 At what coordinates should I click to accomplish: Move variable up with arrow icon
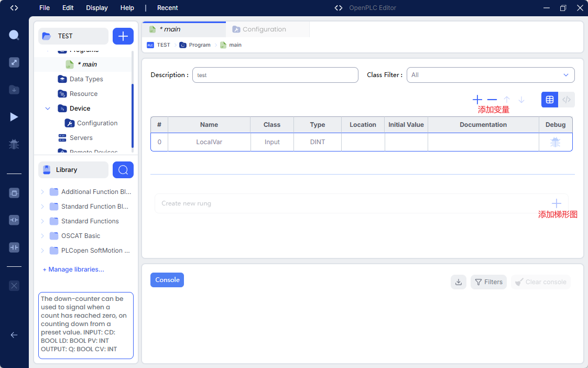point(507,100)
